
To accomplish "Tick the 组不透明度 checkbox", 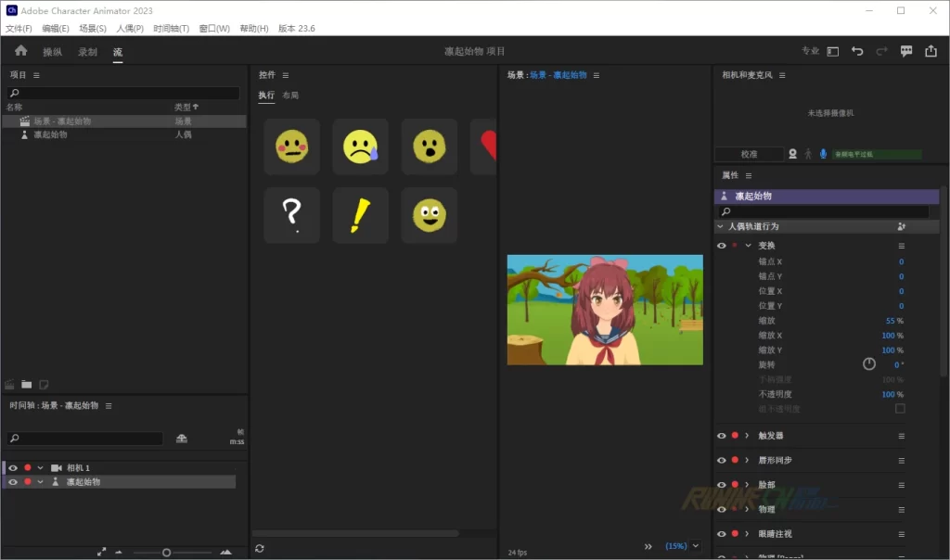I will (900, 409).
